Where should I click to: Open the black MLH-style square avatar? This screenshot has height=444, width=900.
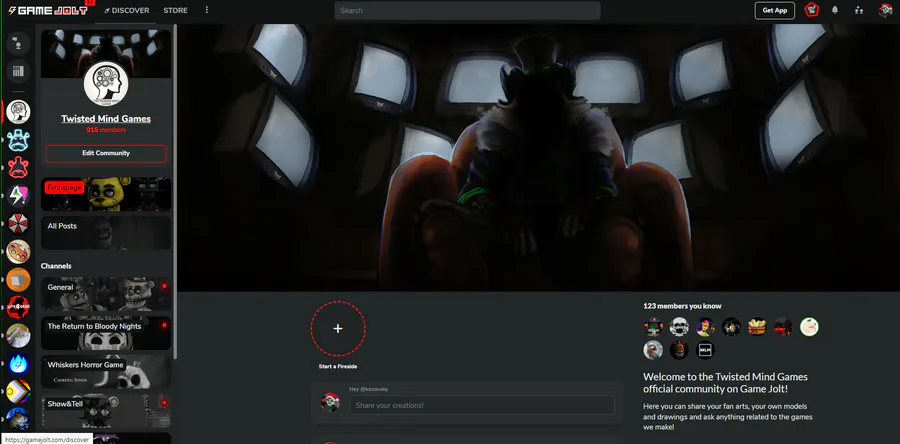pos(705,350)
